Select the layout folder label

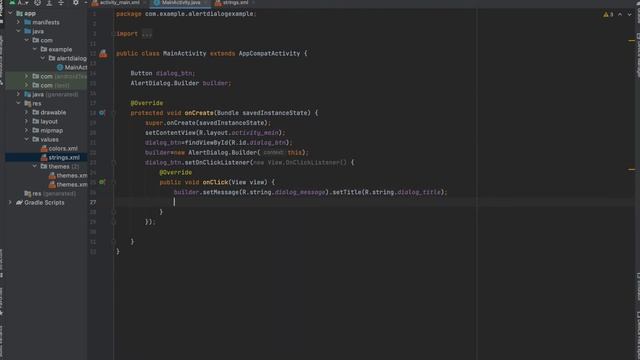coord(49,121)
